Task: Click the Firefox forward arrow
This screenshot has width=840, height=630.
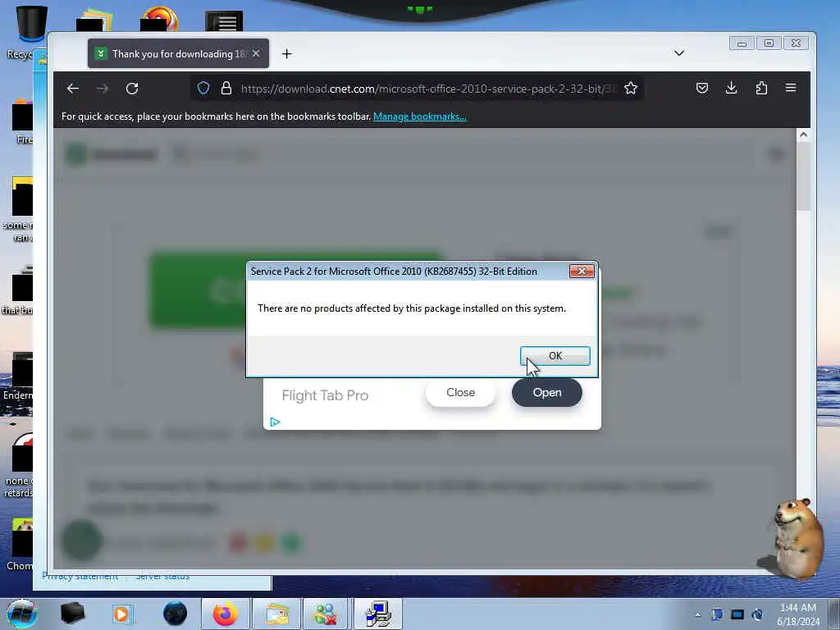Action: (x=103, y=89)
